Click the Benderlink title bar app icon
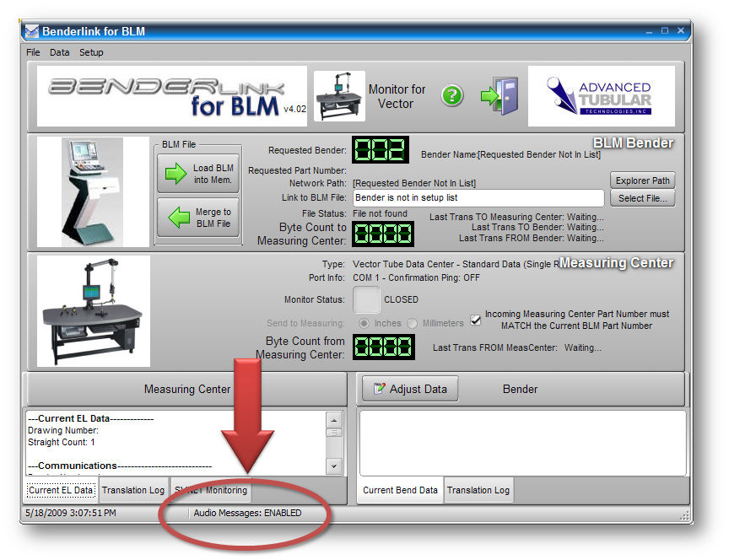 31,32
